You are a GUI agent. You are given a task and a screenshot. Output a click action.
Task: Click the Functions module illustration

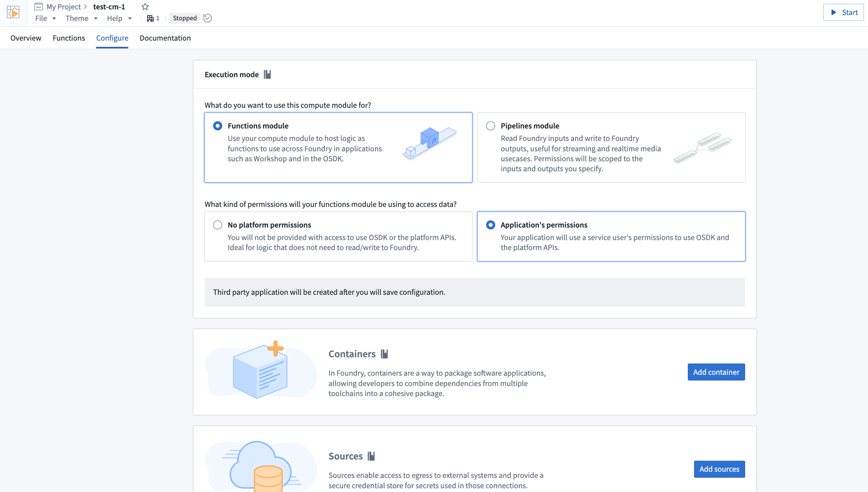click(430, 143)
